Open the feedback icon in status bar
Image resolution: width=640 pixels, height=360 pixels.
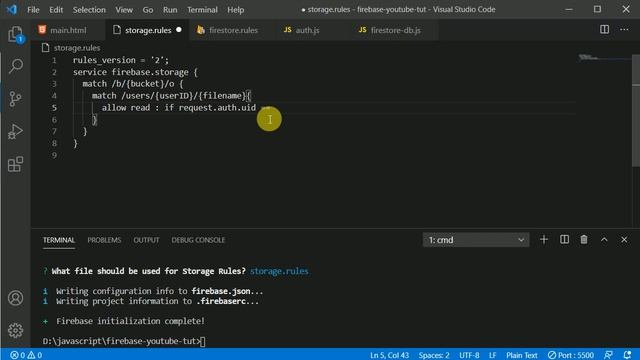[608, 355]
